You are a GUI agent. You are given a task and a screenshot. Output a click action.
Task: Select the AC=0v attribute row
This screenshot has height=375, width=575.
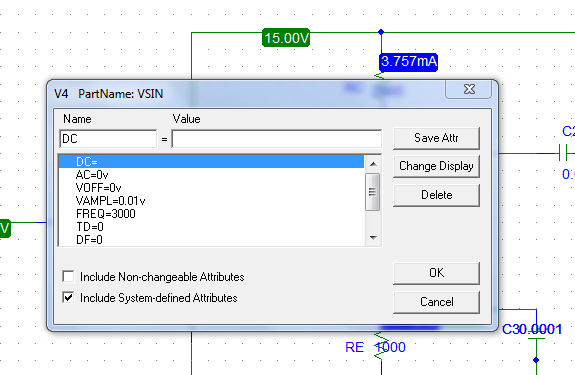[212, 175]
